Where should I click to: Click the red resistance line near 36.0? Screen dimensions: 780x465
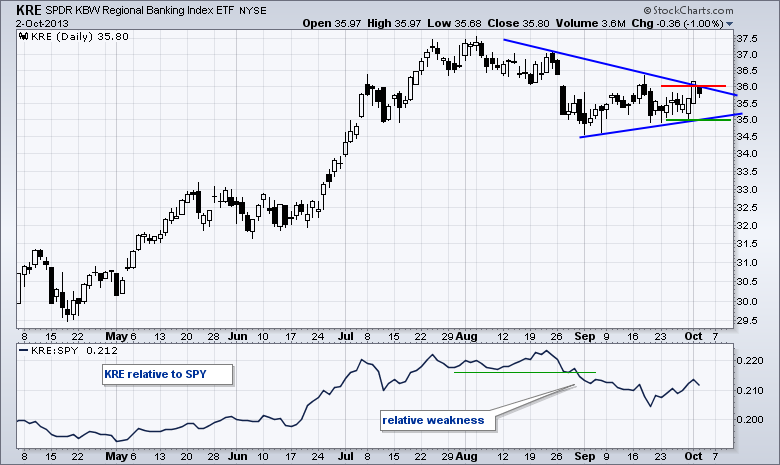click(693, 86)
